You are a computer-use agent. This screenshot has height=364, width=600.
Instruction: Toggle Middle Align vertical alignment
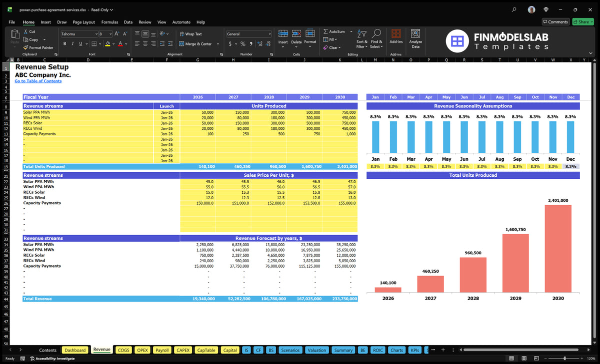pyautogui.click(x=145, y=34)
